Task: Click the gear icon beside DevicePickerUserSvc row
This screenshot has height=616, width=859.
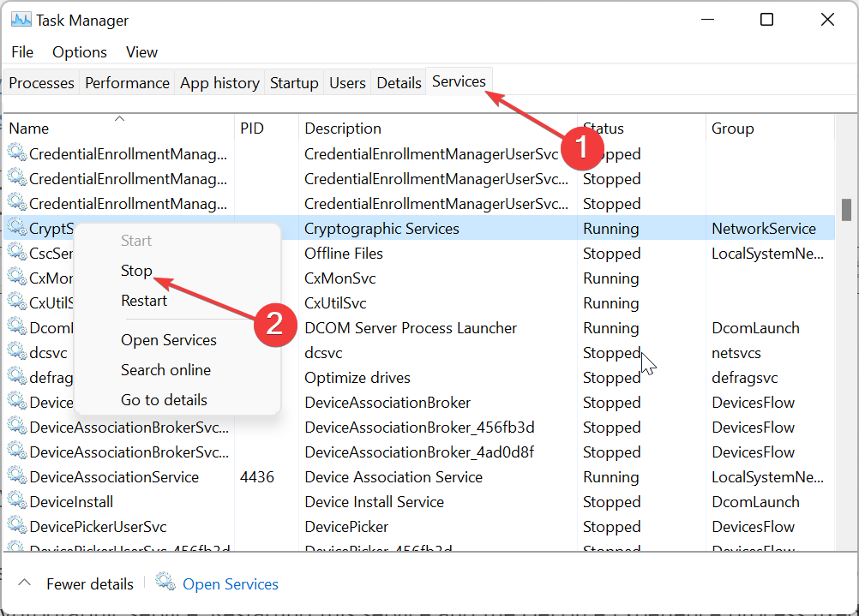Action: 17,526
